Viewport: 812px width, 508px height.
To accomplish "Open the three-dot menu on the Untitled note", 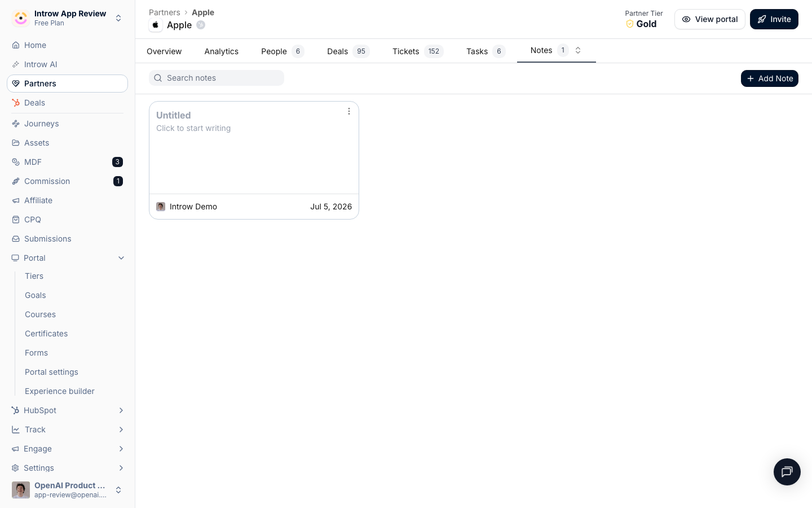I will [349, 111].
